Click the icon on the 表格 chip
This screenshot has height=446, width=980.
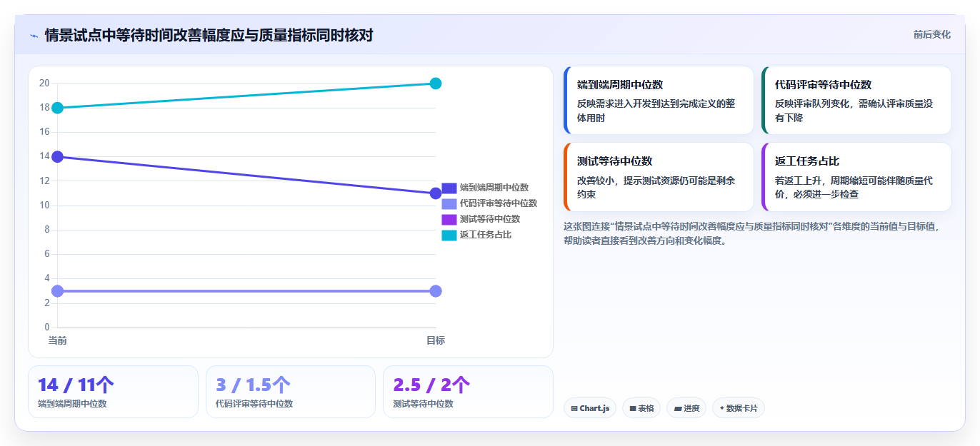[633, 408]
